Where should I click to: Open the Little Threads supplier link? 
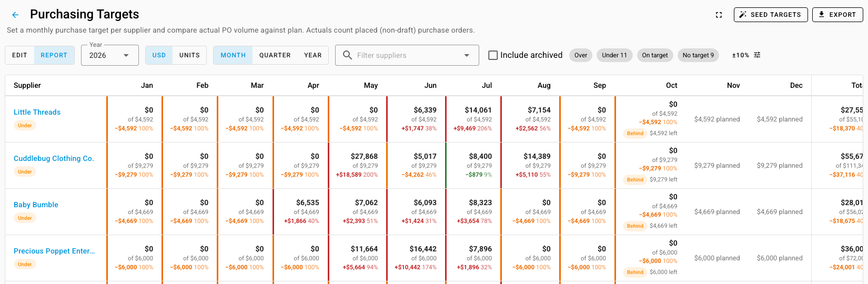tap(37, 112)
